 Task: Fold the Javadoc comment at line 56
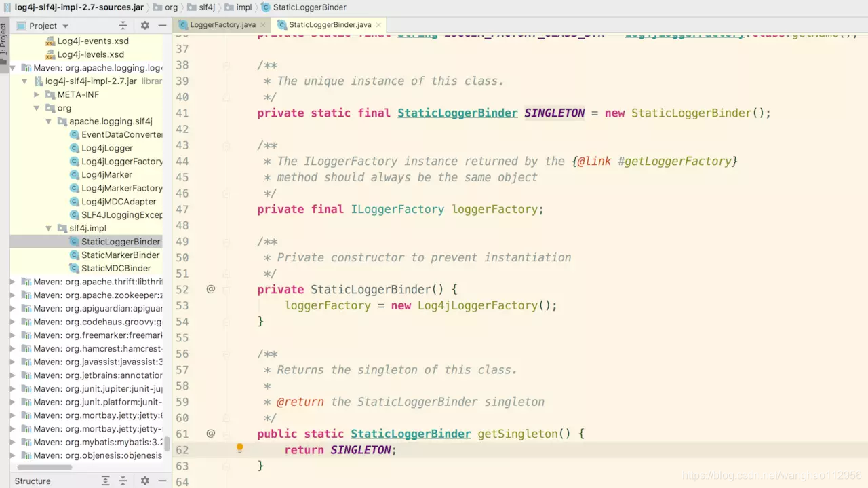click(226, 354)
